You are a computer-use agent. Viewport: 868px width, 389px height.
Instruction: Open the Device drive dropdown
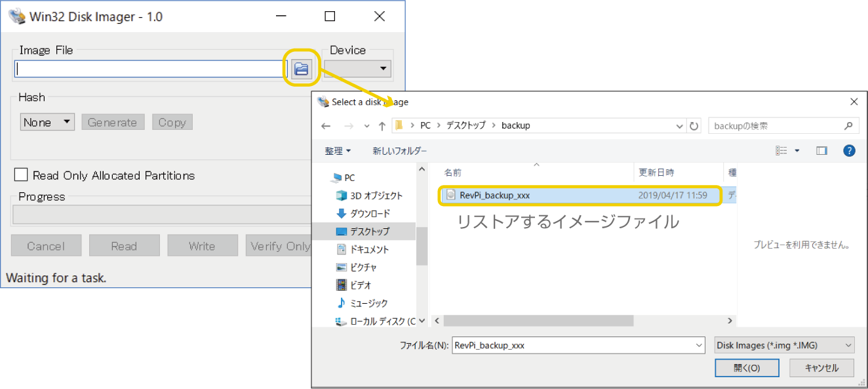tap(357, 69)
